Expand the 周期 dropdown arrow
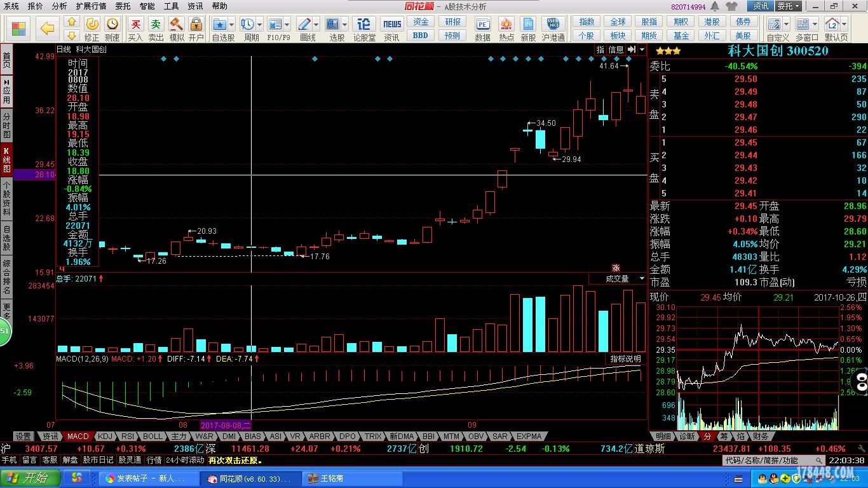 [259, 25]
